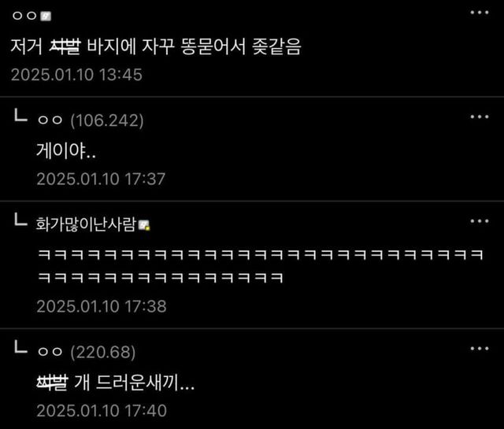Open three-dot menu on 화가많이난사람 reply
Image resolution: width=504 pixels, height=429 pixels.
point(480,221)
